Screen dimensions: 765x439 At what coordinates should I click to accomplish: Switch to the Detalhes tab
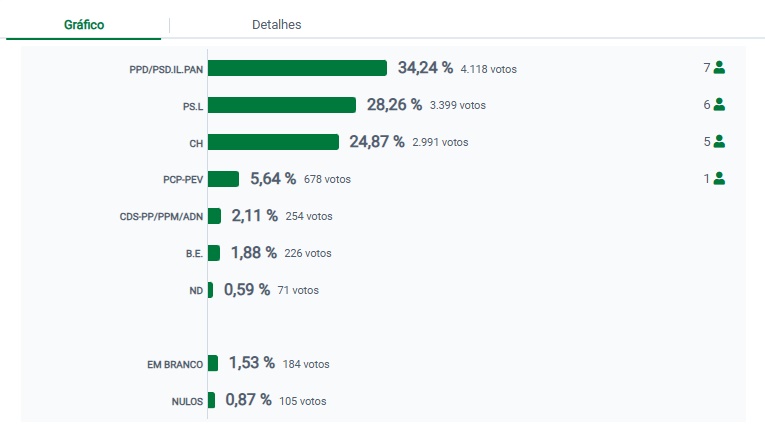tap(277, 24)
